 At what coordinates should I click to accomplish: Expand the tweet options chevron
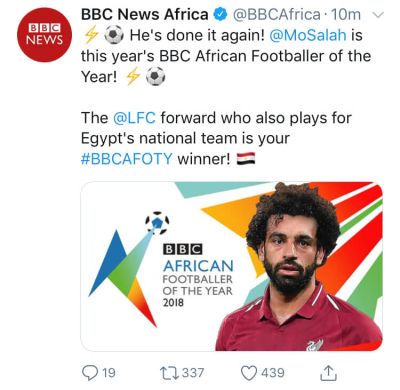378,15
